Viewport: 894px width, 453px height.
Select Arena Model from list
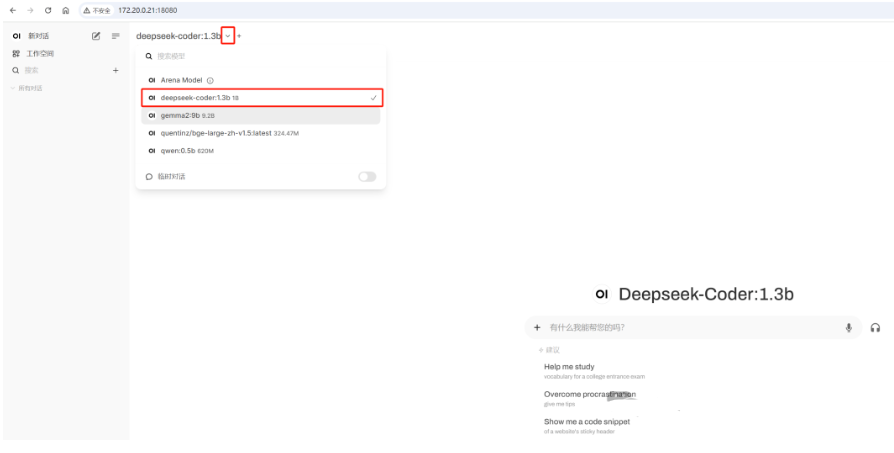pos(261,80)
